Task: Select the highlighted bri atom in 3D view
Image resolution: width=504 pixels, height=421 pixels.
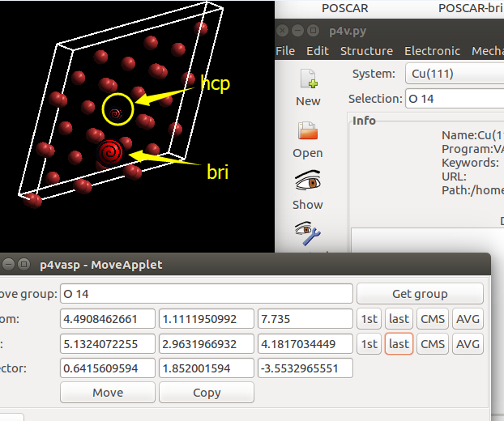Action: point(110,151)
